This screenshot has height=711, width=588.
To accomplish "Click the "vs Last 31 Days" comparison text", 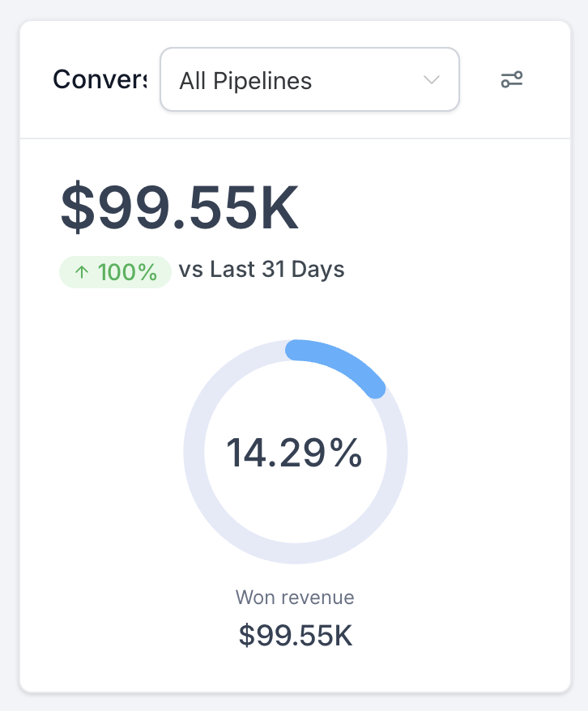I will [x=262, y=270].
